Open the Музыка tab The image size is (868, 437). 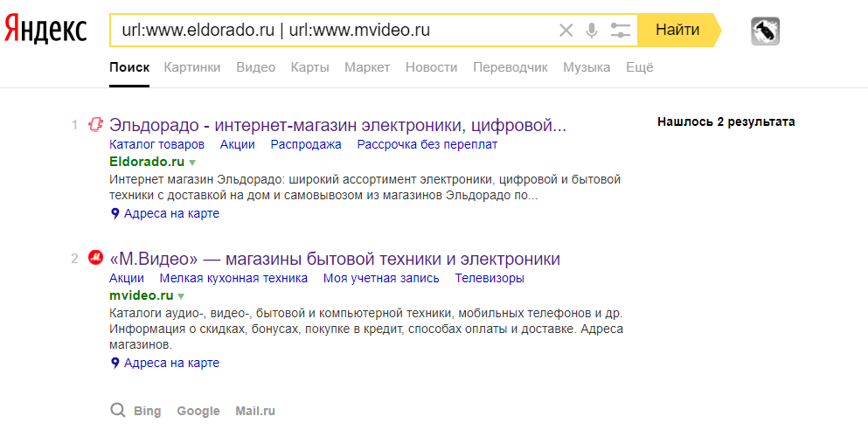587,67
